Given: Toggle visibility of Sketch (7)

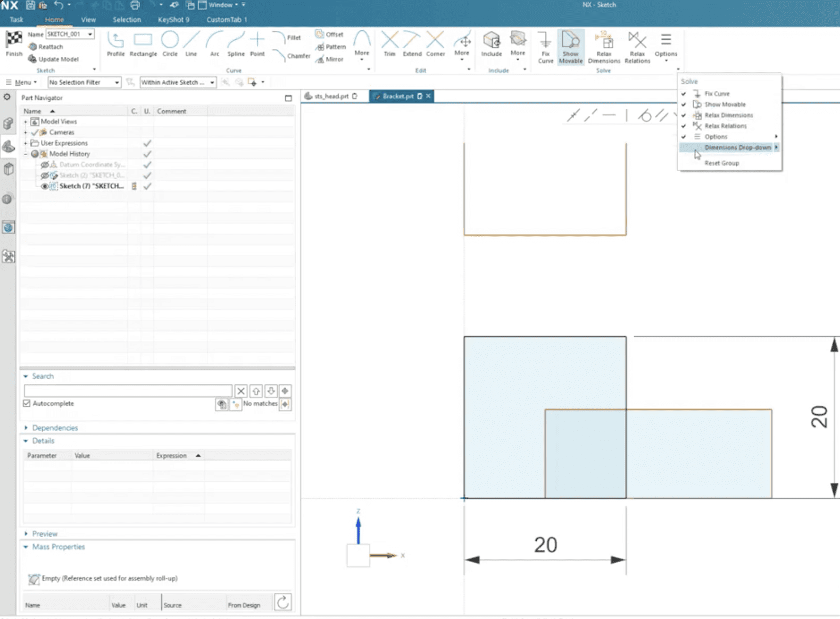Looking at the screenshot, I should tap(45, 186).
